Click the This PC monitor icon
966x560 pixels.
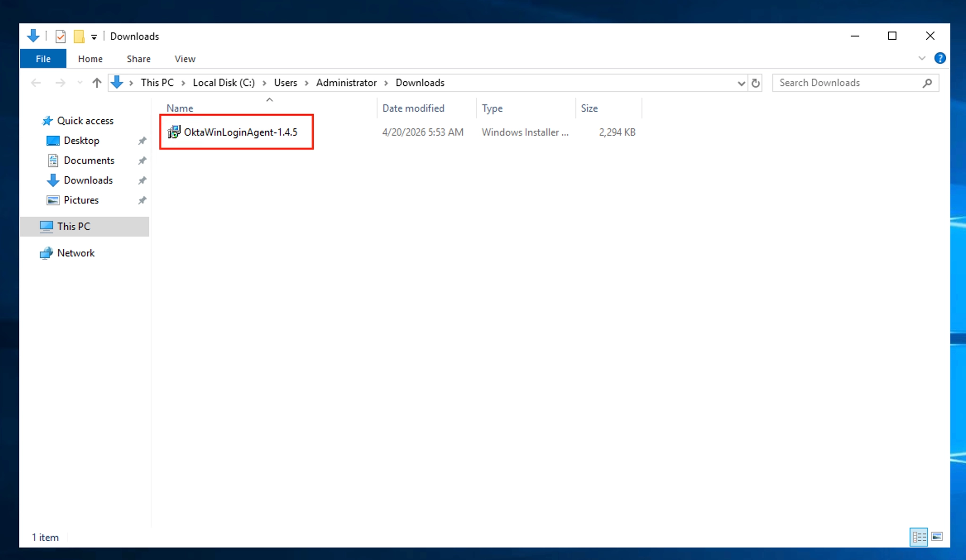46,227
